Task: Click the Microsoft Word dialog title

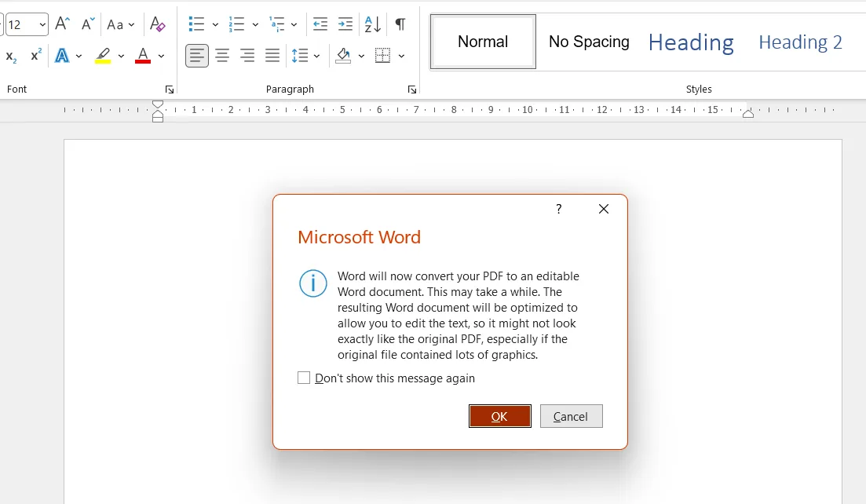Action: [x=359, y=237]
